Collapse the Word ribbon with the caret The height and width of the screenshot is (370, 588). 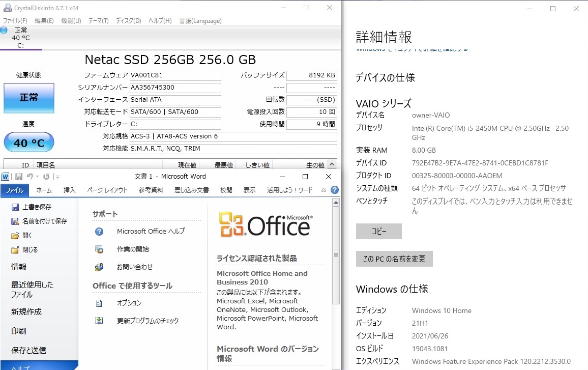click(x=324, y=190)
